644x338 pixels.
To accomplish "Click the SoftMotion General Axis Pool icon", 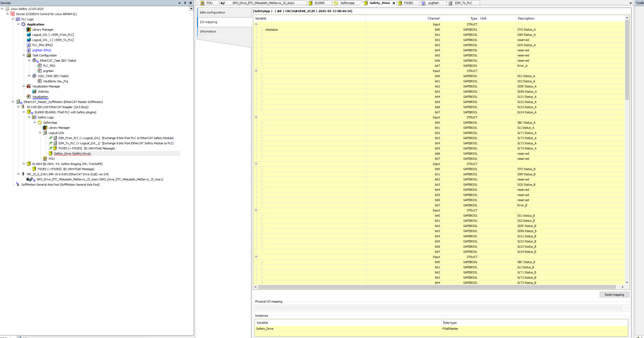I will click(x=17, y=184).
